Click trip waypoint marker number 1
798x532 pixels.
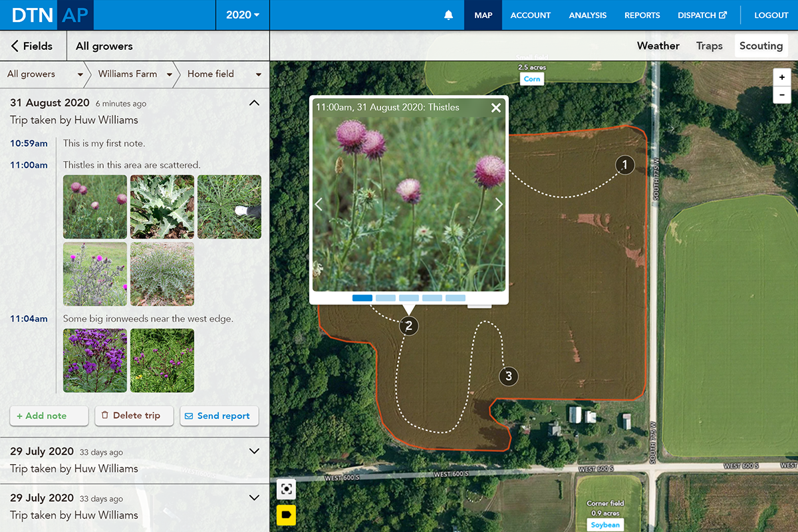point(624,165)
